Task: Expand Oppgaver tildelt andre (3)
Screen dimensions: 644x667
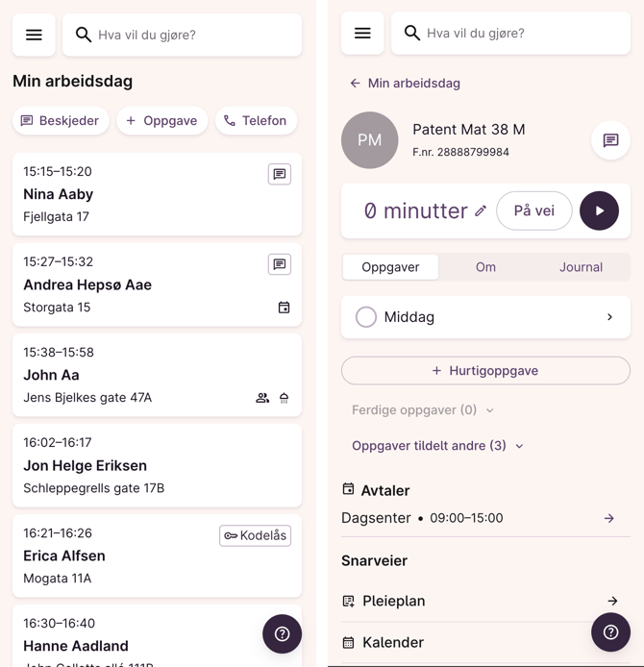Action: (437, 446)
